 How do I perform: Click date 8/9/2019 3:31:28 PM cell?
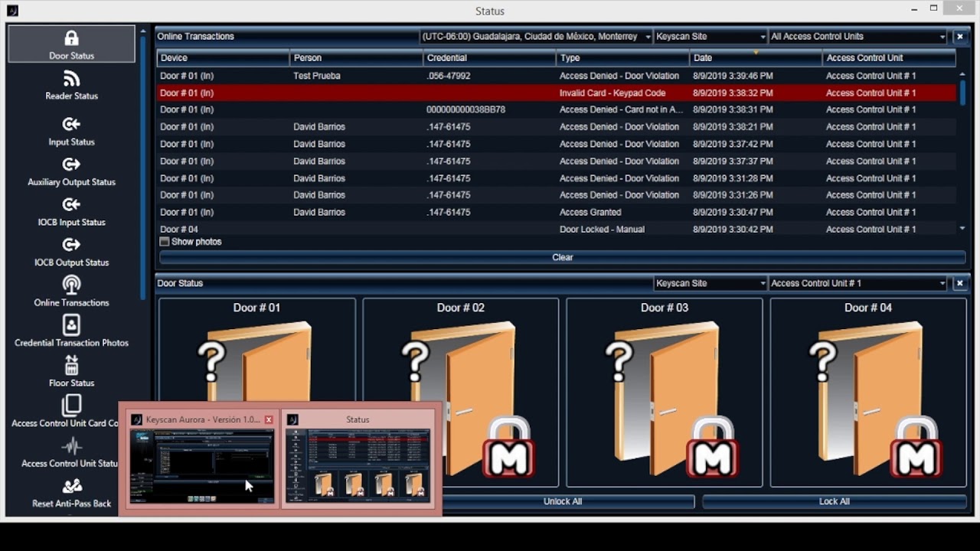[x=733, y=178]
